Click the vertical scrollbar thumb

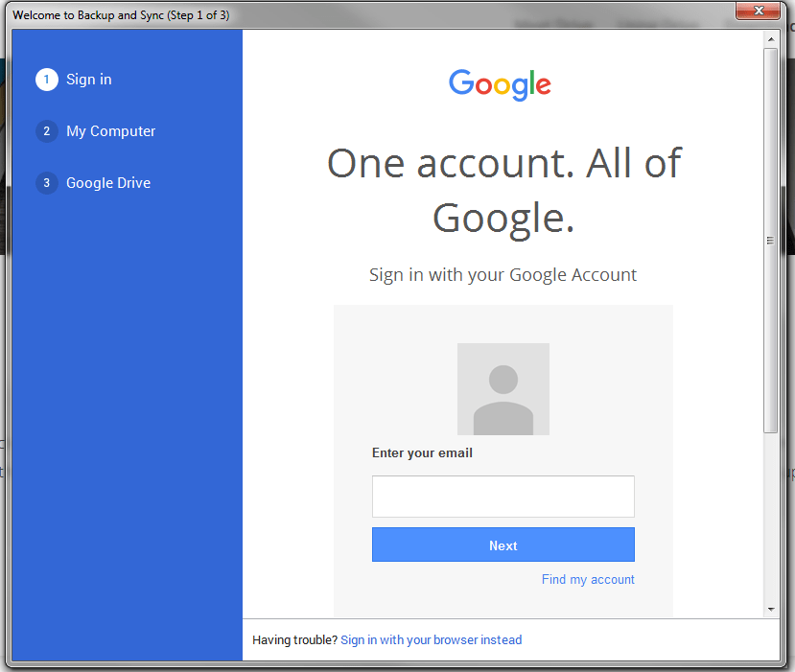click(771, 241)
